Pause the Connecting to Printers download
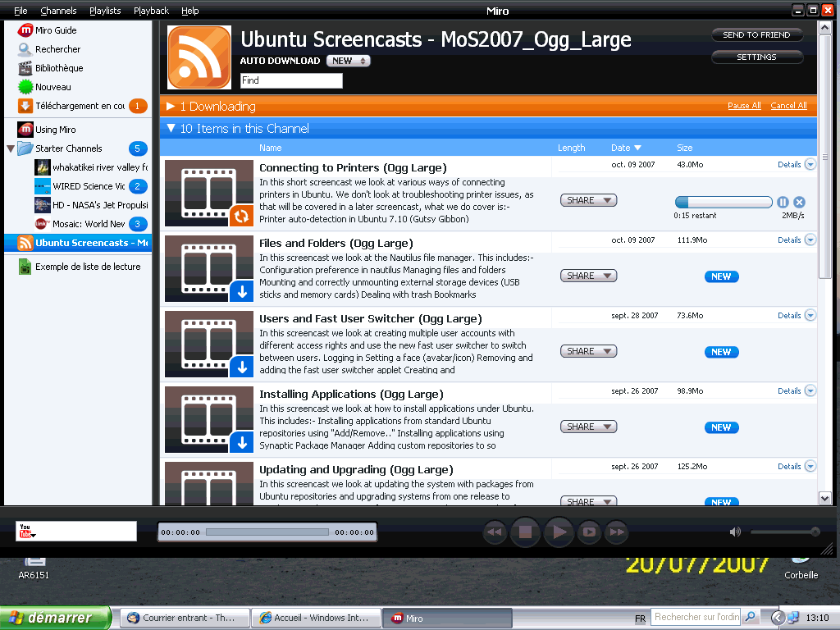840x630 pixels. point(783,202)
